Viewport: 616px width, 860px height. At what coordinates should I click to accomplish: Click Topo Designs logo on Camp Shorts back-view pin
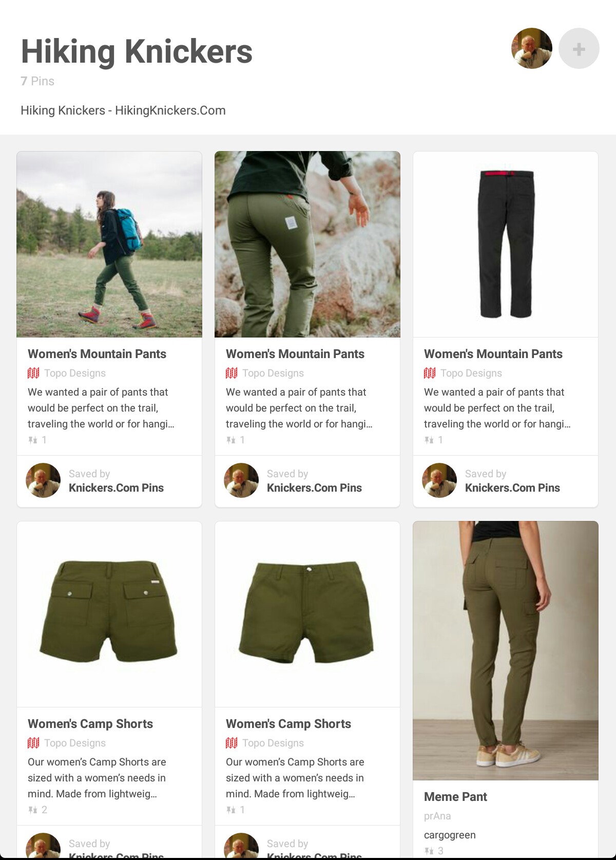point(33,743)
